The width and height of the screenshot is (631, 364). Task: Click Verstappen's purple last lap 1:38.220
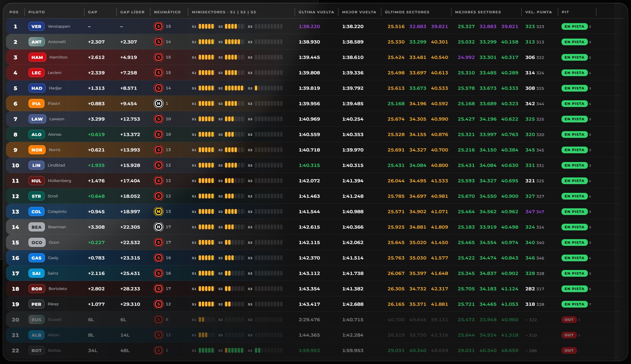(309, 26)
